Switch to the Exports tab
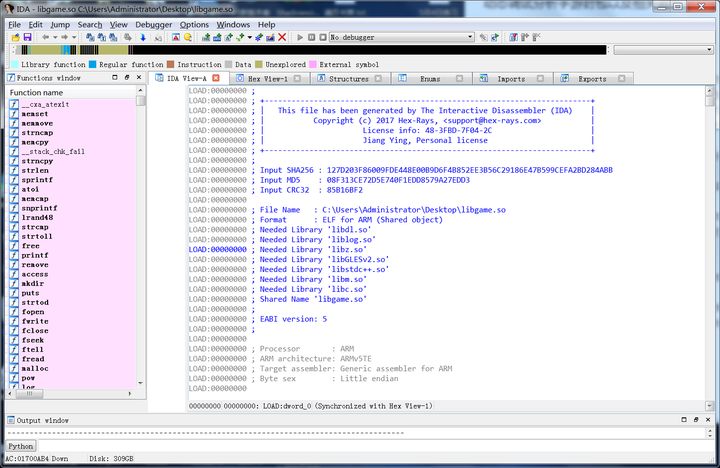 pyautogui.click(x=591, y=78)
